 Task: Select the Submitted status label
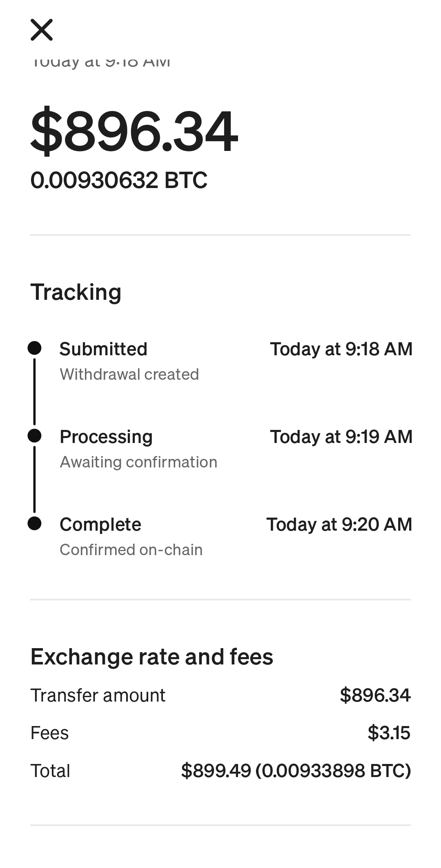click(x=103, y=349)
